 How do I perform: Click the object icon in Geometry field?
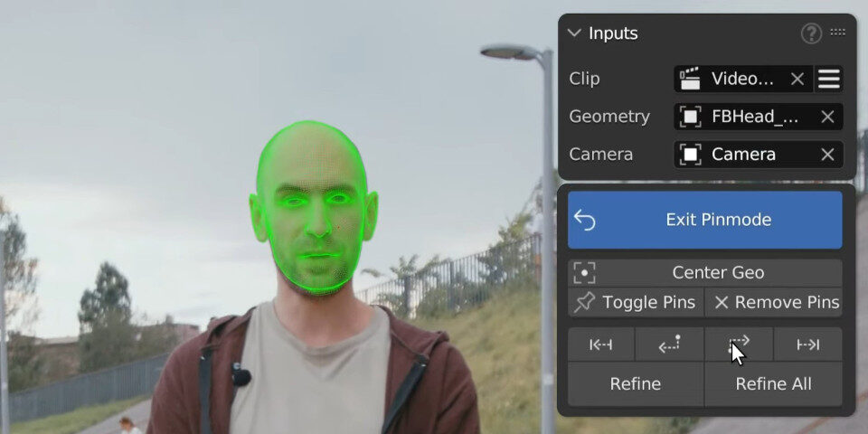coord(690,117)
